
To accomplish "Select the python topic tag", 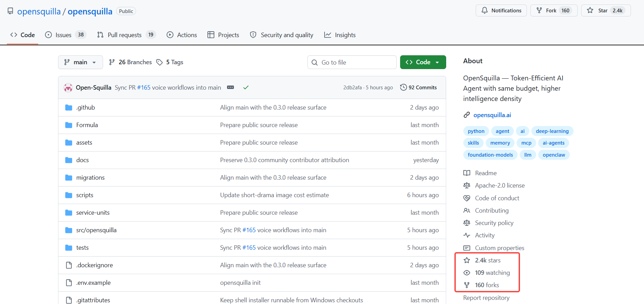I will point(476,131).
